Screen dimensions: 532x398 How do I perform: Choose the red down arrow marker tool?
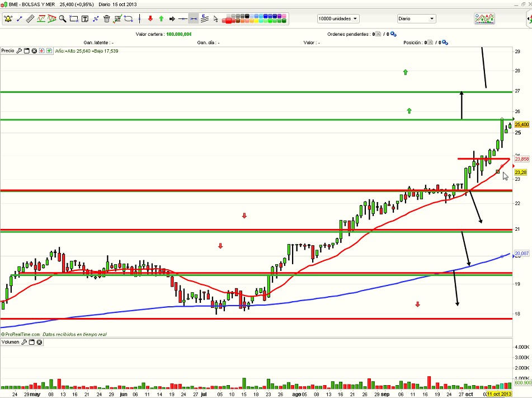click(x=150, y=18)
